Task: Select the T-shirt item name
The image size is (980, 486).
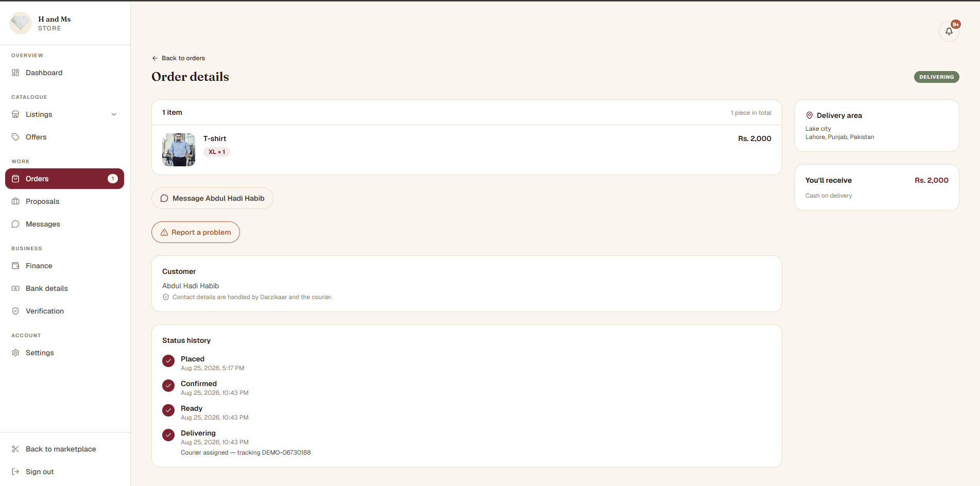Action: (x=215, y=138)
